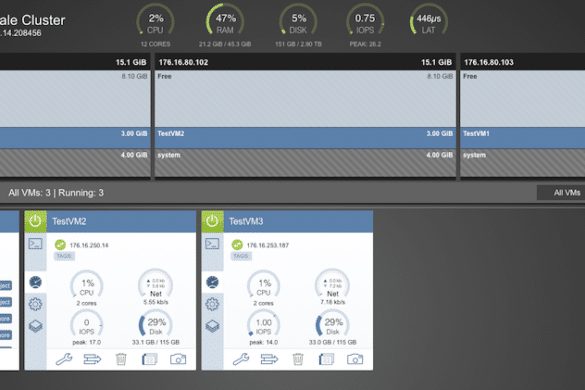Image resolution: width=585 pixels, height=390 pixels.
Task: Open TestVM2 gear settings icon
Action: (x=35, y=304)
